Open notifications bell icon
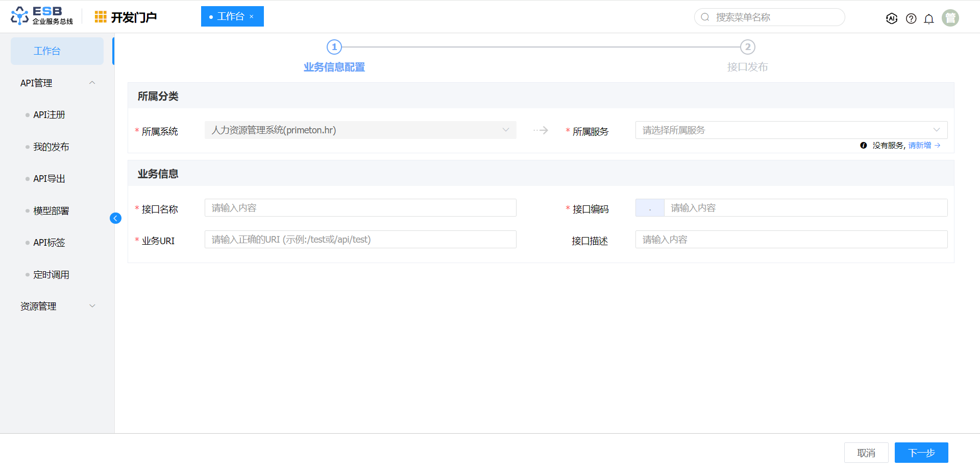This screenshot has width=980, height=471. 929,18
